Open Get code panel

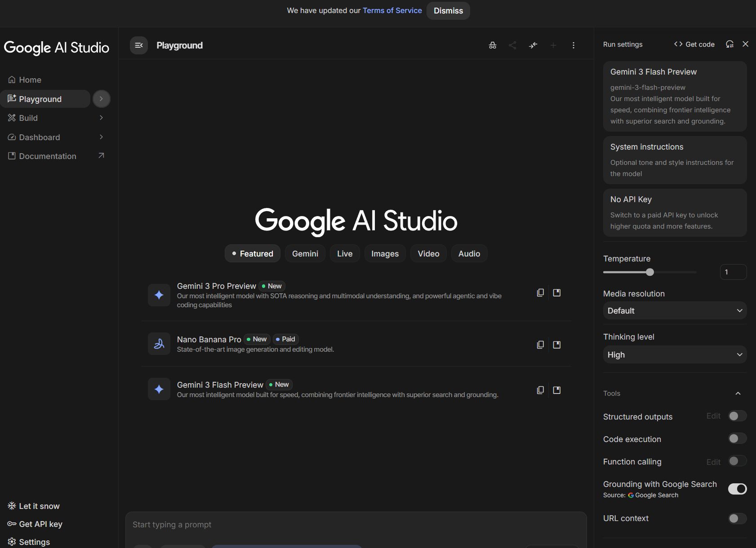point(694,44)
